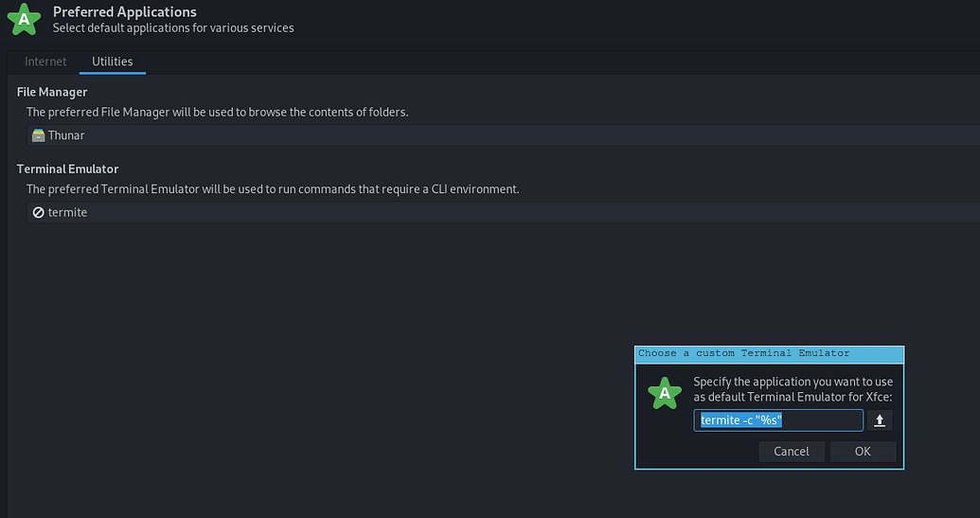Screen dimensions: 980x518
Task: Click the Thunar file manager icon
Action: [x=38, y=135]
